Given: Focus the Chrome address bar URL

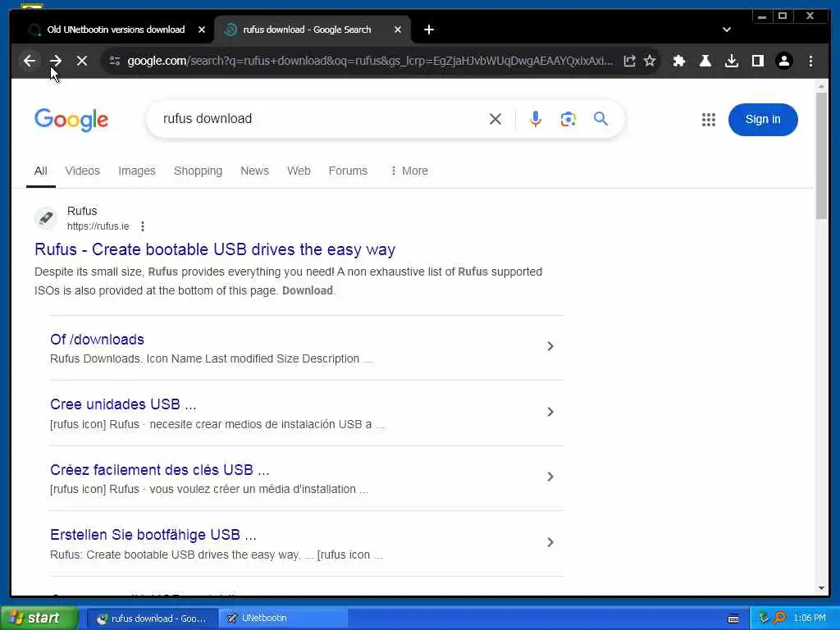Looking at the screenshot, I should click(370, 61).
